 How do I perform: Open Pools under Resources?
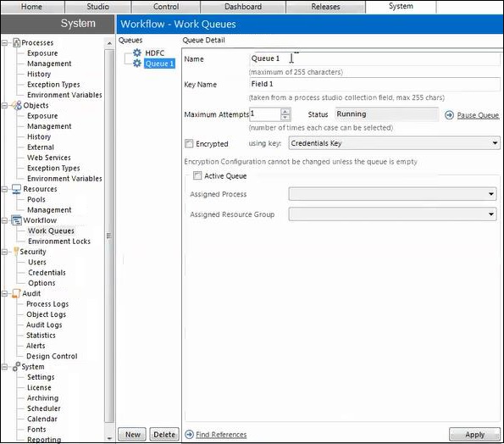pos(36,199)
